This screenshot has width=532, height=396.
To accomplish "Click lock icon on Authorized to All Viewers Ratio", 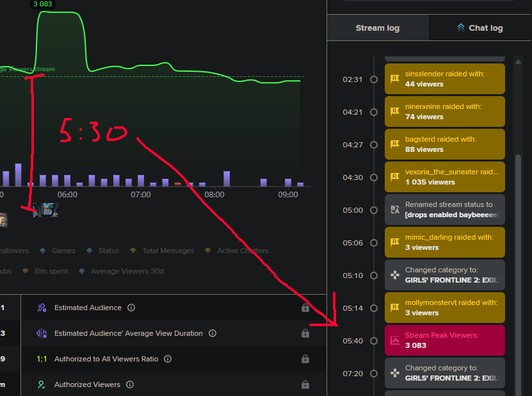I will [x=305, y=359].
